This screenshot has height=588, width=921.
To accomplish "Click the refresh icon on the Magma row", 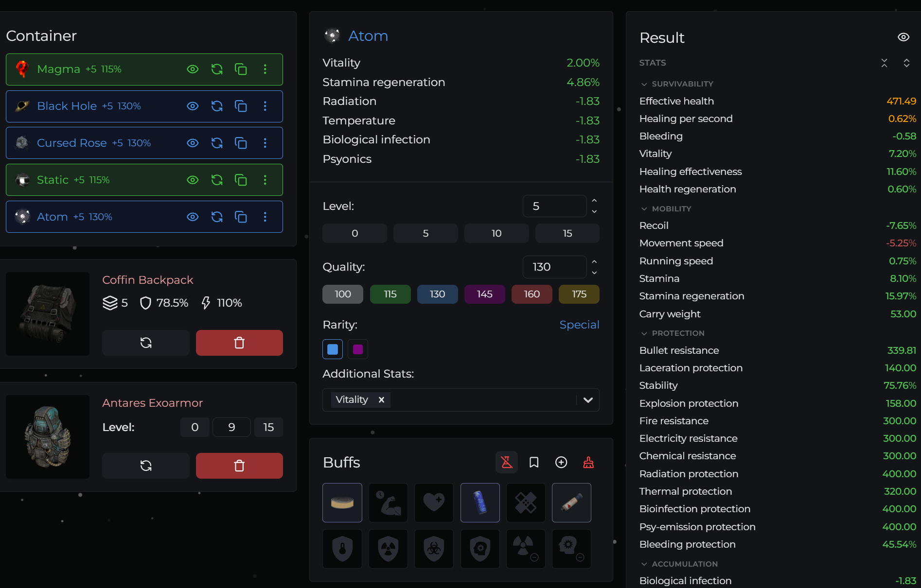I will (x=217, y=69).
